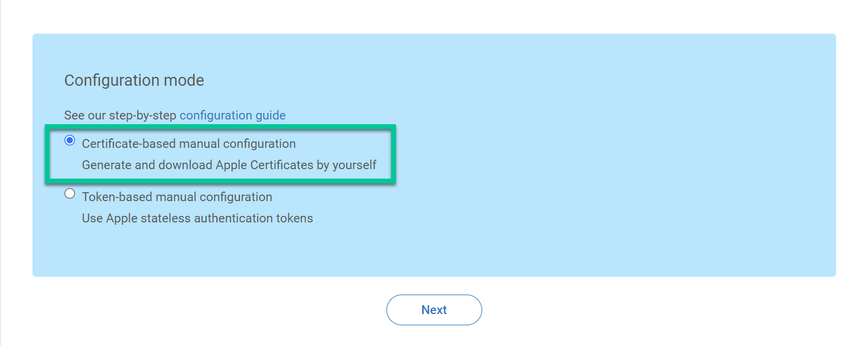The width and height of the screenshot is (868, 346).
Task: Click "Use Apple stateless authentication tokens" description
Action: pyautogui.click(x=197, y=218)
